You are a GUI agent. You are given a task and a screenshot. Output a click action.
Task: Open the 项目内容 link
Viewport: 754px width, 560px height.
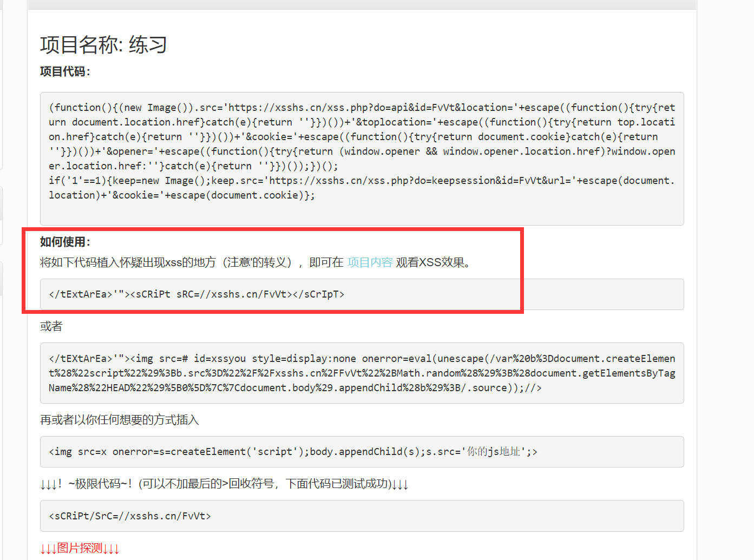pyautogui.click(x=370, y=262)
